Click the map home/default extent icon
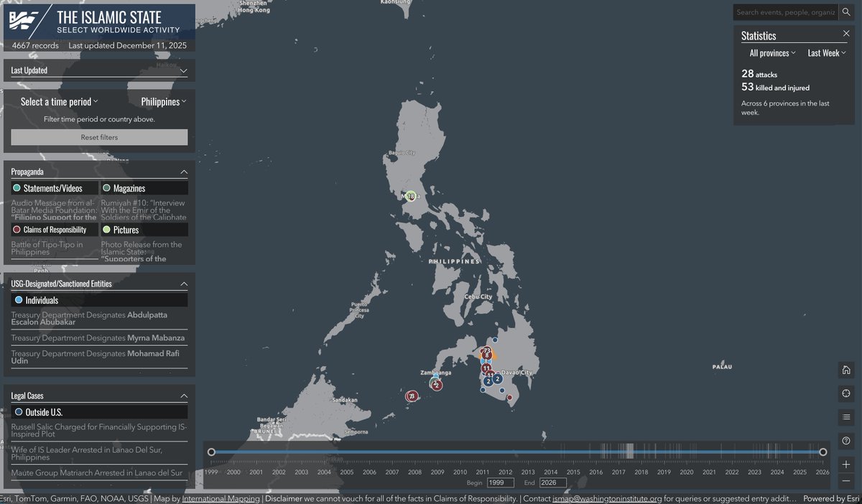The width and height of the screenshot is (862, 504). tap(846, 370)
